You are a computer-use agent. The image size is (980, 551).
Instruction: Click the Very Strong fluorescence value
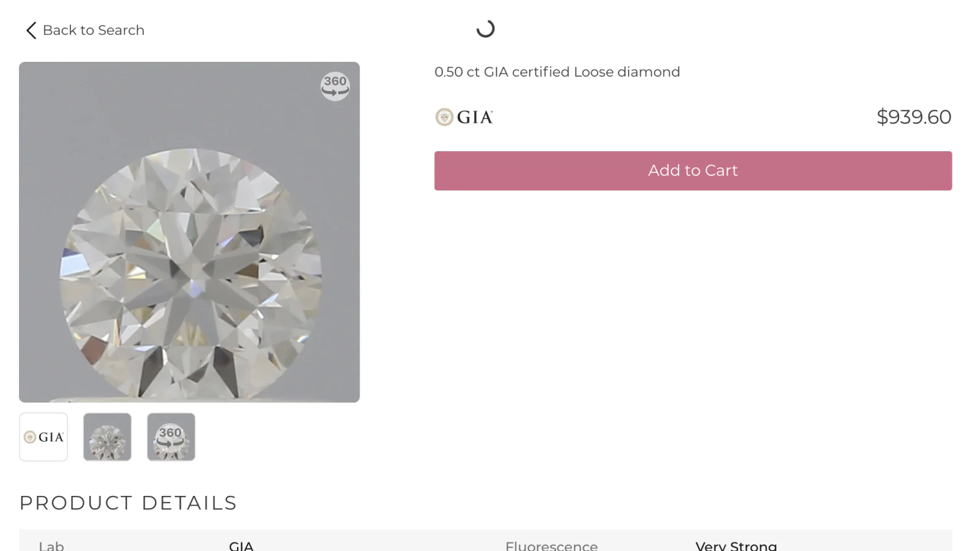736,545
